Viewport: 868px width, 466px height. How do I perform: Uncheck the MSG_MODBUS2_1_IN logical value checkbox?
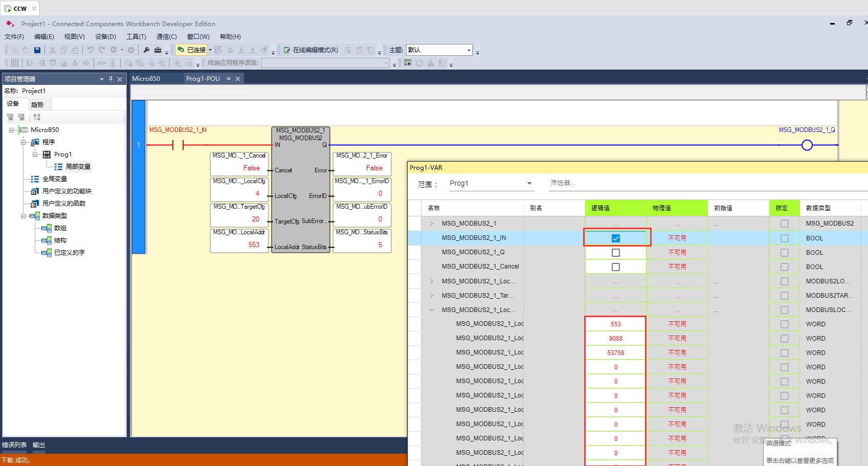coord(616,238)
